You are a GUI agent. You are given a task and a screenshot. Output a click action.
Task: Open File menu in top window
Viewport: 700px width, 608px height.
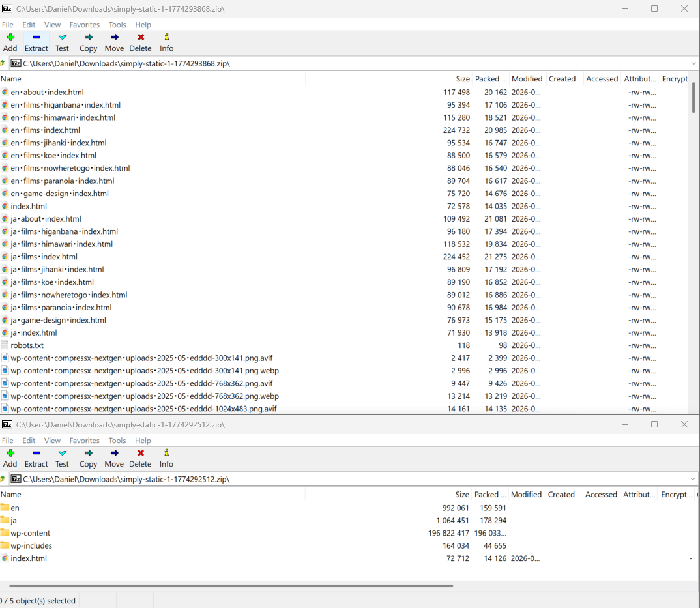(8, 25)
